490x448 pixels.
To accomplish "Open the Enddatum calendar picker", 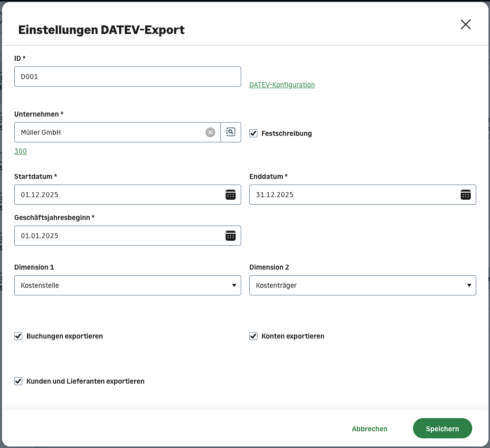I will coord(465,195).
